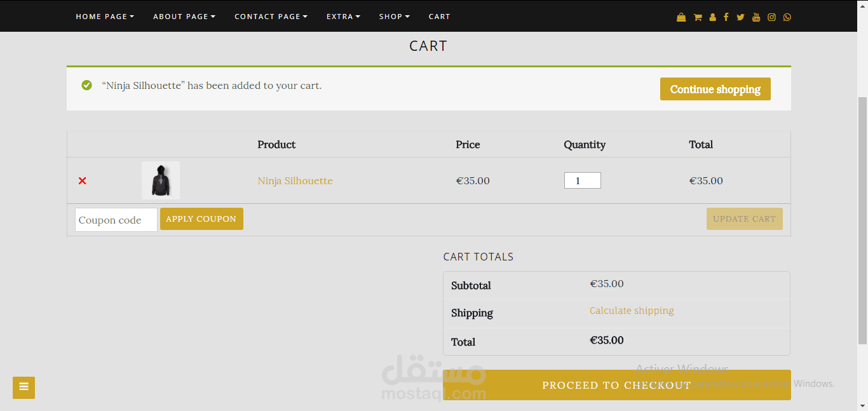868x411 pixels.
Task: Open the Shop dropdown menu
Action: coord(394,17)
